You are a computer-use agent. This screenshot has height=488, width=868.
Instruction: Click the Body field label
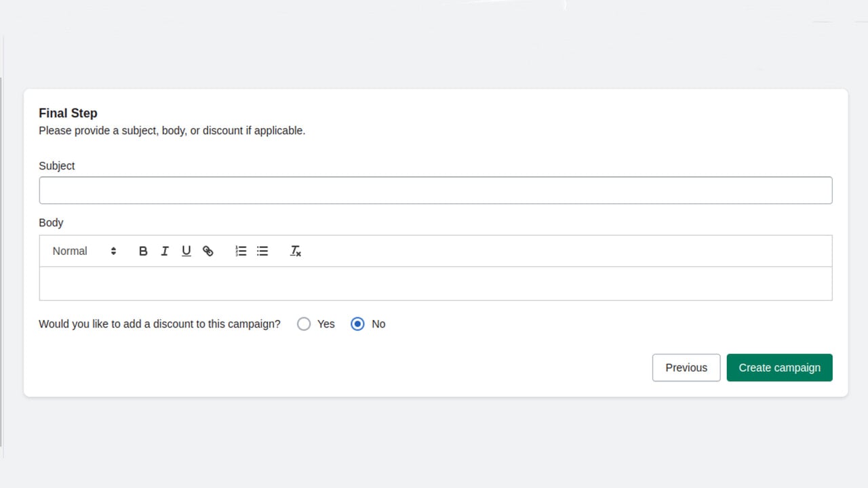point(51,222)
